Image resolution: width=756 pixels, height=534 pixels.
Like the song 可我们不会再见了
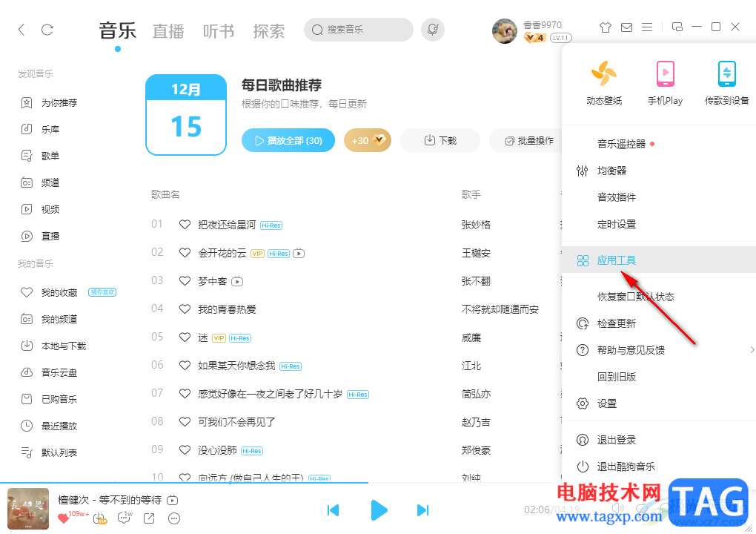[185, 421]
